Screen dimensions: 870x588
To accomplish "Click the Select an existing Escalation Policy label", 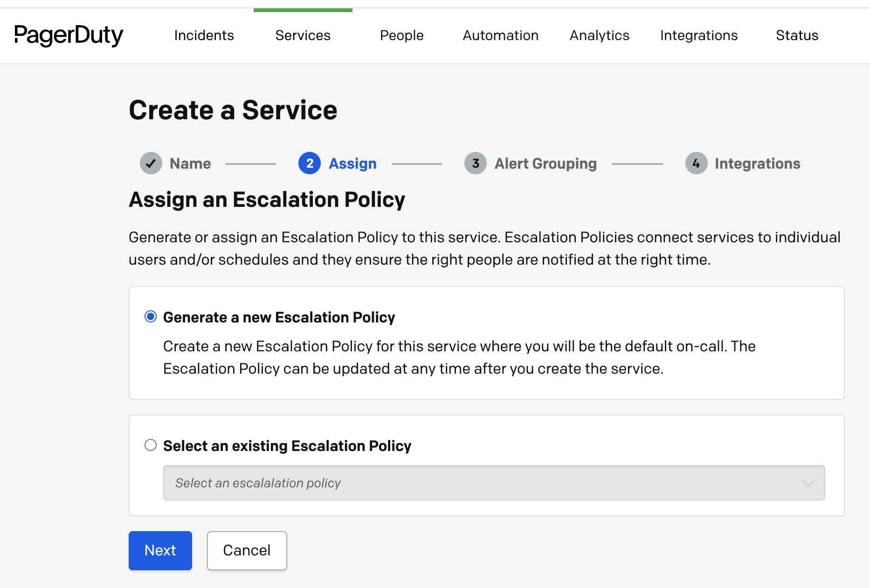I will (x=287, y=446).
